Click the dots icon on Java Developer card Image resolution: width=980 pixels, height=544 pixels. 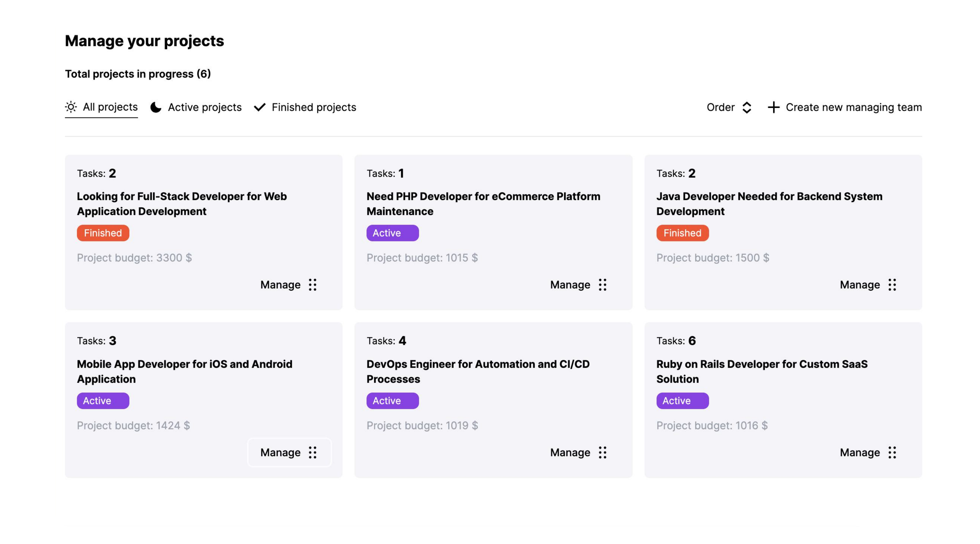pyautogui.click(x=892, y=285)
